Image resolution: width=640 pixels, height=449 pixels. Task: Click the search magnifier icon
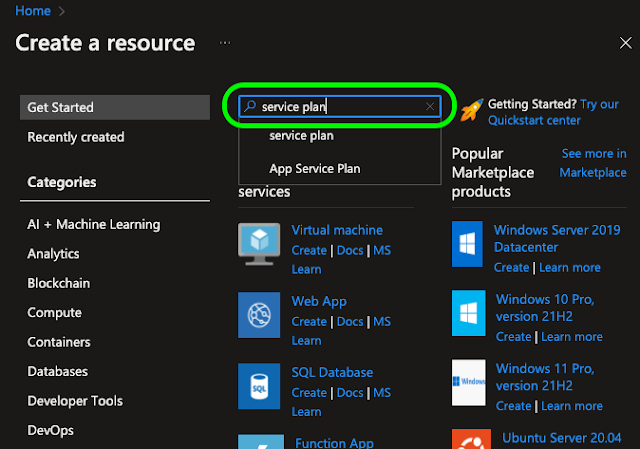(x=249, y=107)
